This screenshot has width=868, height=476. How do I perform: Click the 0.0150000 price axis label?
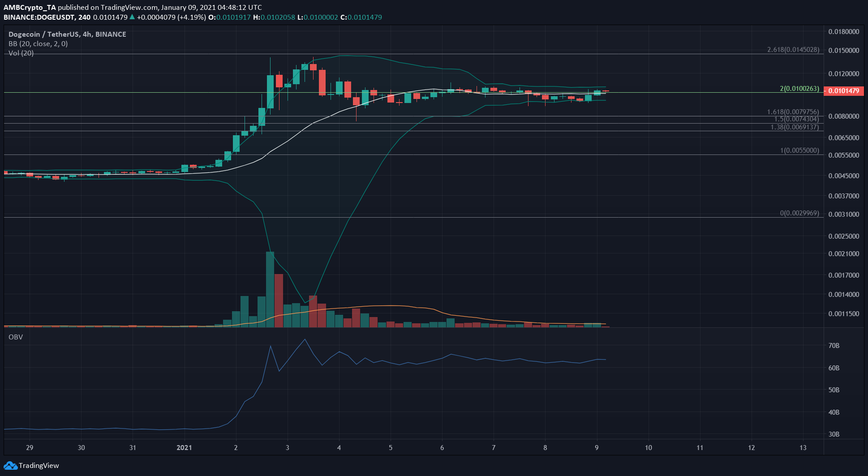pyautogui.click(x=844, y=51)
